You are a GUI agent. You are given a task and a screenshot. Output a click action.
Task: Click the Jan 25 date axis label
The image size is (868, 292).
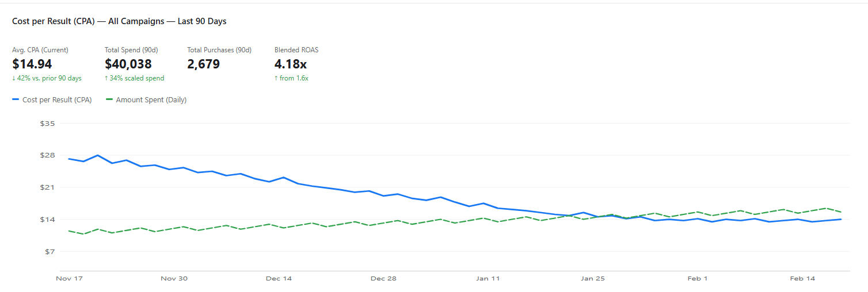click(593, 279)
